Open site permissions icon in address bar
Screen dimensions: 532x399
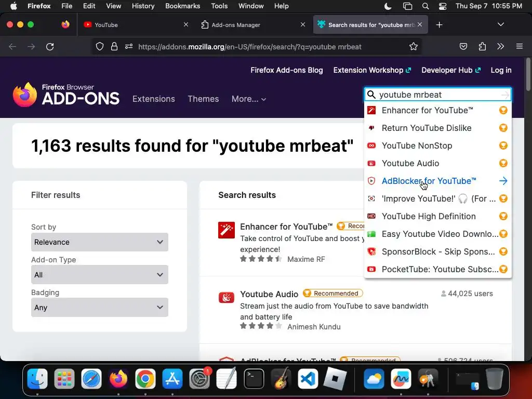click(x=129, y=46)
